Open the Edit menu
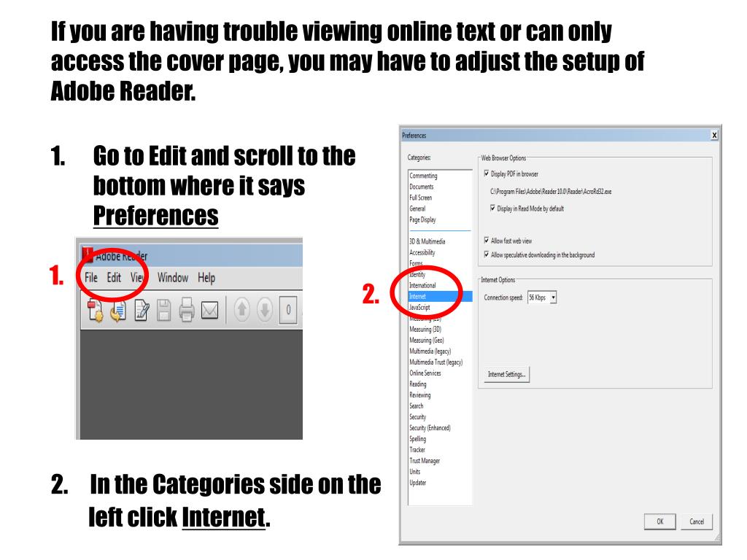Screen dimensions: 747x560 coord(114,278)
